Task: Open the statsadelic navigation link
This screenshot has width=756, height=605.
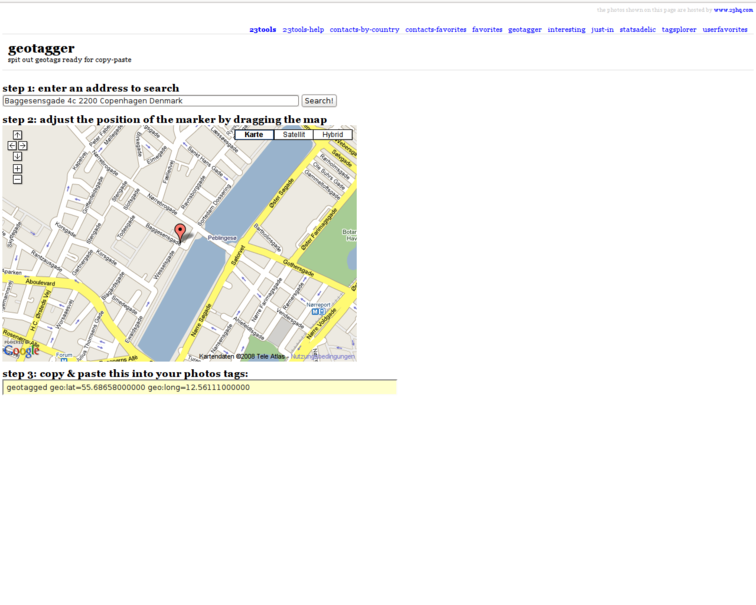Action: pos(637,29)
